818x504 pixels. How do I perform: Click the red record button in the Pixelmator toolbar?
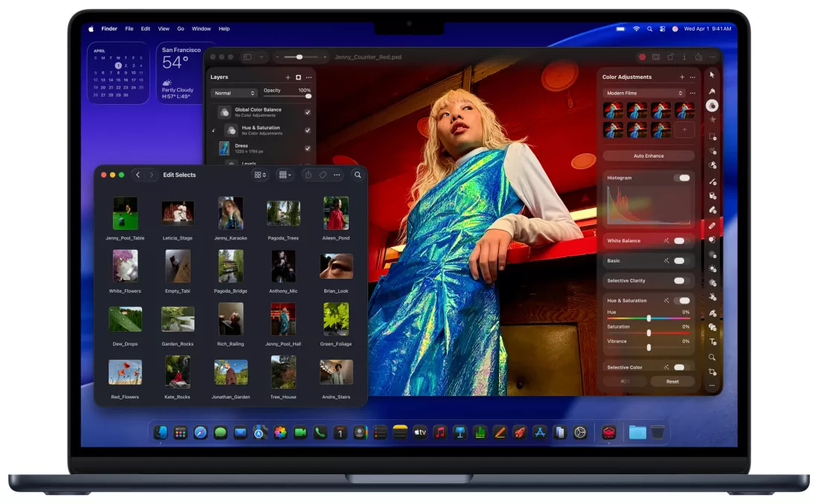[x=642, y=57]
